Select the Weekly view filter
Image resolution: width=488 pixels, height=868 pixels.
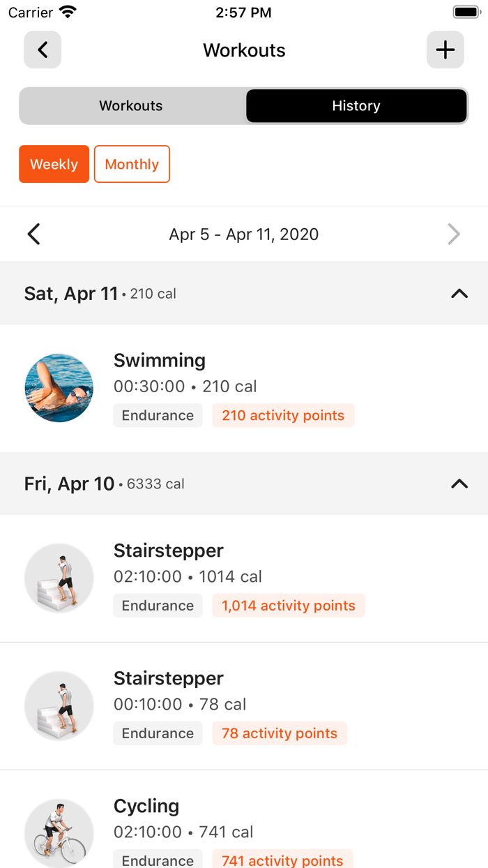(54, 164)
